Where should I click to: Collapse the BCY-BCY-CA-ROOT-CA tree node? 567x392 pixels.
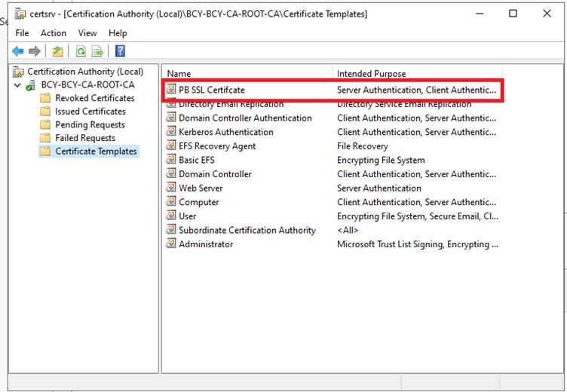point(17,85)
